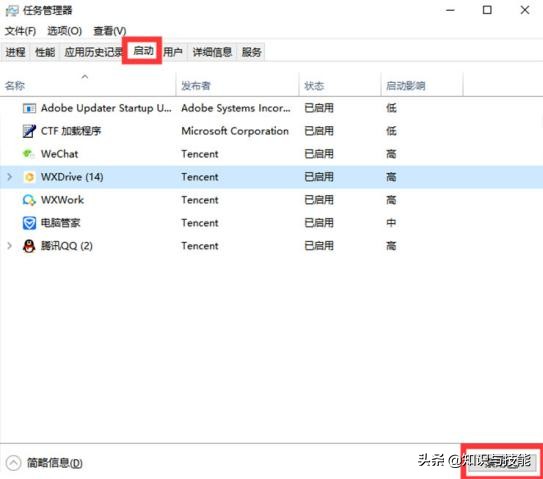Click the 腾讯QQ penguin icon
This screenshot has width=543, height=479.
click(x=29, y=246)
